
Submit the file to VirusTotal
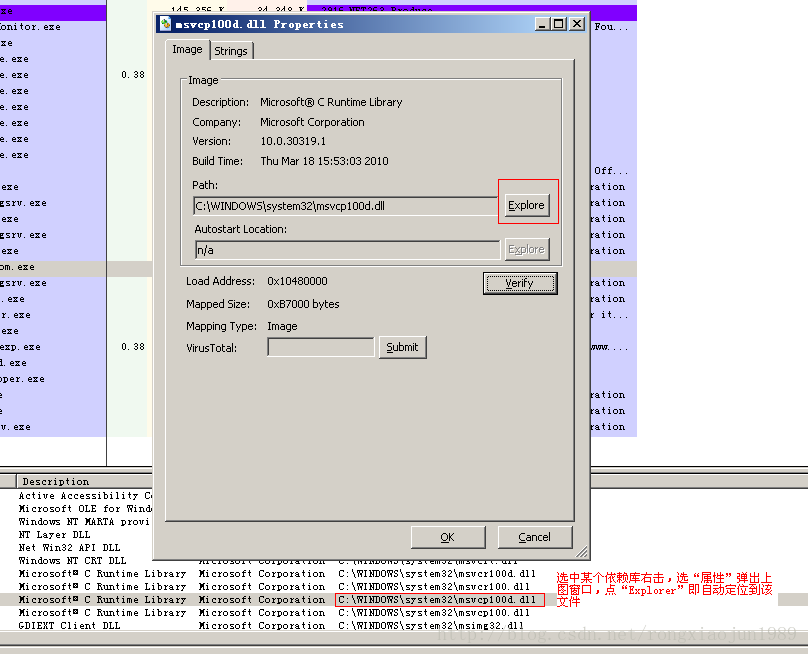pos(402,347)
